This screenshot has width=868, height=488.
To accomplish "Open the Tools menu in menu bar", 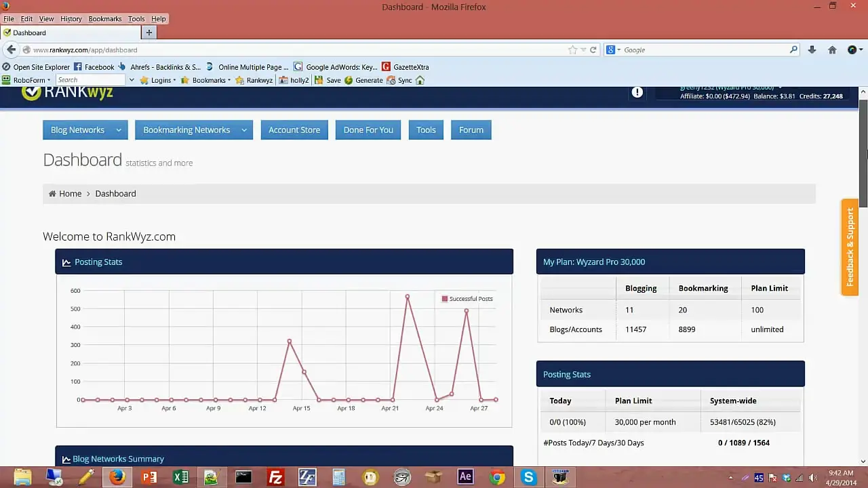I will [136, 19].
